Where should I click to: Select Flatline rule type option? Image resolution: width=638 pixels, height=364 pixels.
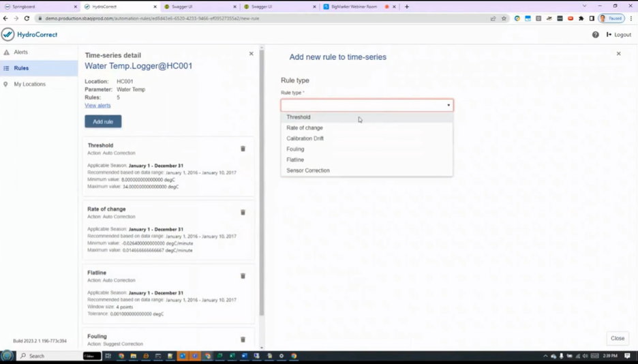pos(367,160)
